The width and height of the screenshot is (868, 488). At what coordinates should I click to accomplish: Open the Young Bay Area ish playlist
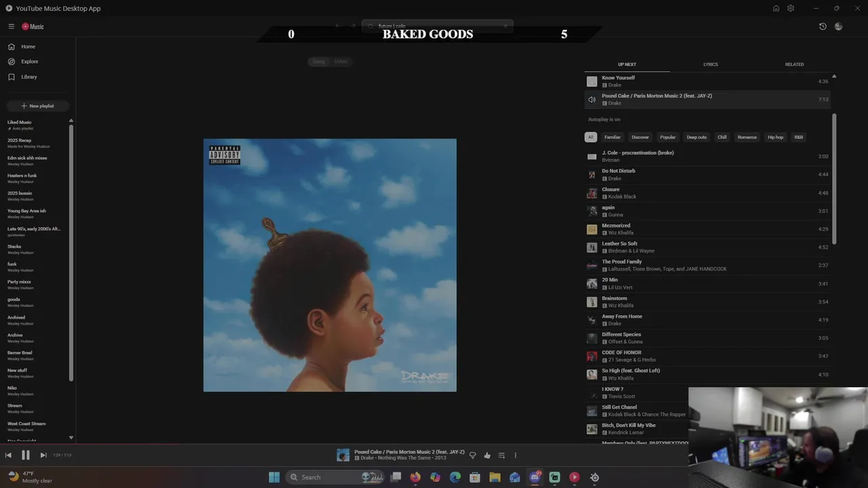click(x=35, y=213)
